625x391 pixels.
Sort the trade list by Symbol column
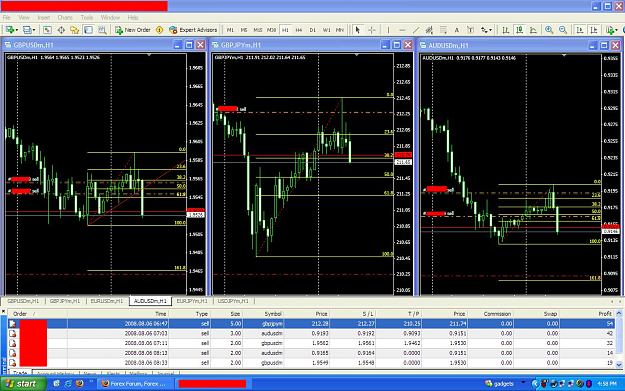pos(263,314)
